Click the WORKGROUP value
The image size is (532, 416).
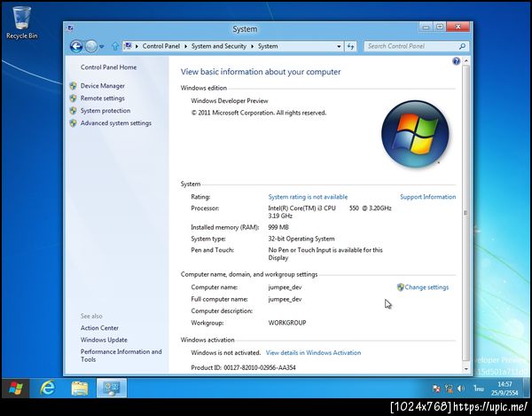click(287, 323)
